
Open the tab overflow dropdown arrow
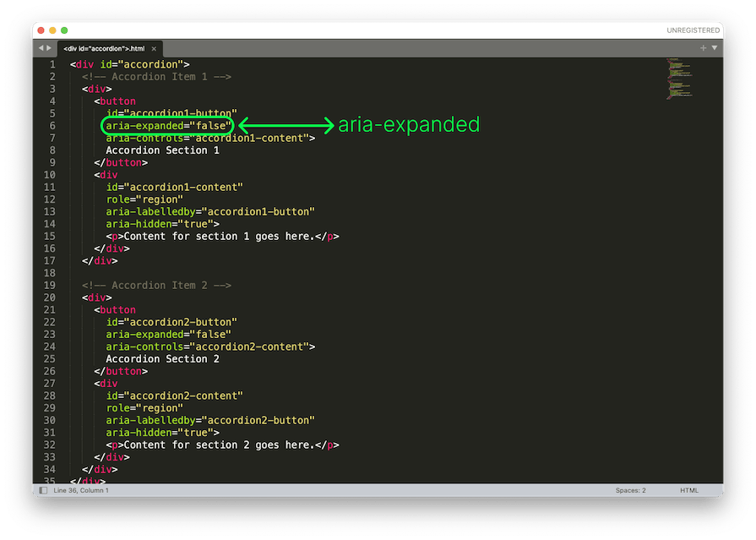coord(715,48)
